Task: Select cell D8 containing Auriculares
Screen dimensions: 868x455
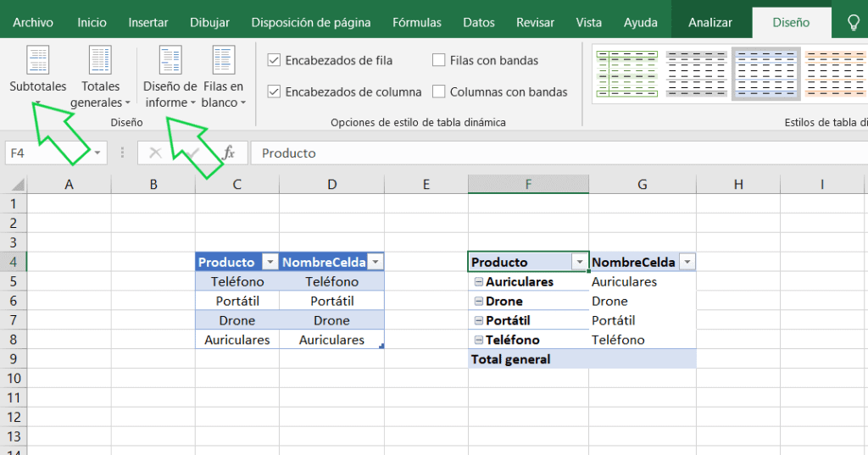Action: pos(331,339)
